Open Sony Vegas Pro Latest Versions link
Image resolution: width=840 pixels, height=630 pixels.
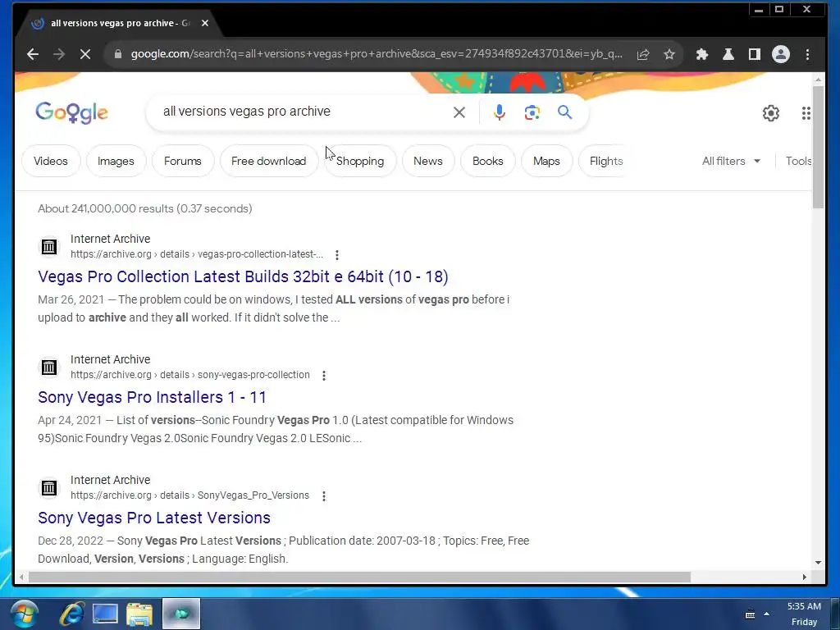pos(154,518)
